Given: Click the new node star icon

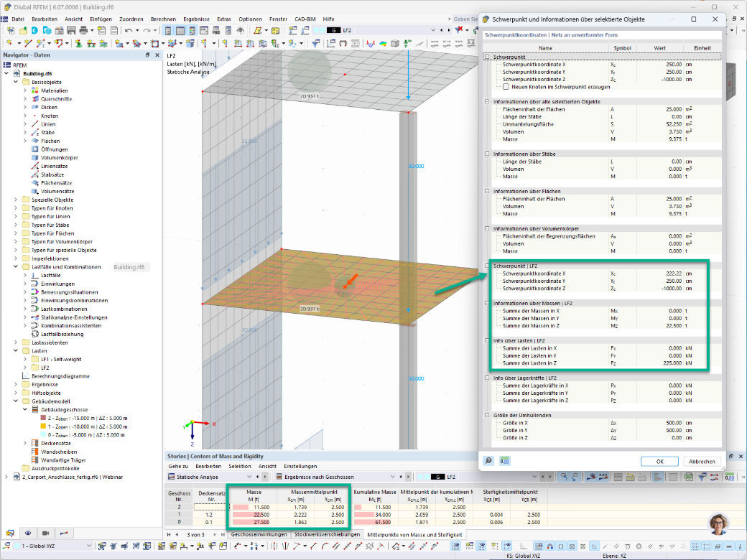Looking at the screenshot, I should 9,43.
